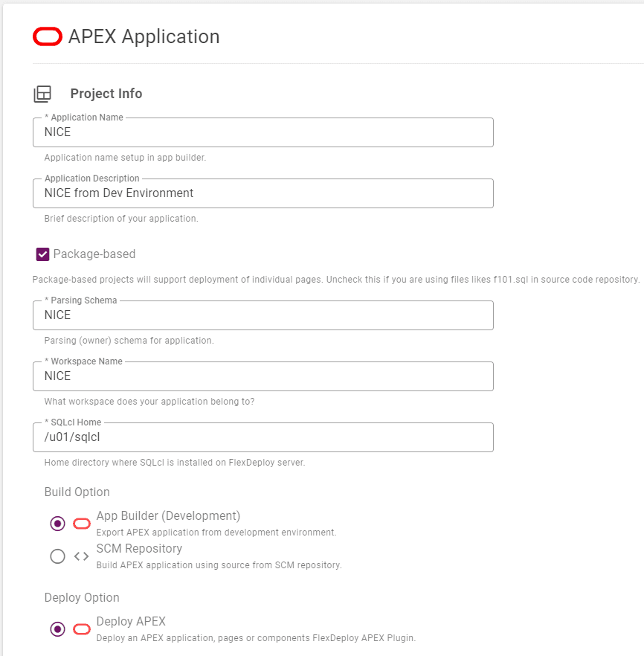Viewport: 644px width, 656px height.
Task: Click the Parsing Schema input field
Action: click(263, 315)
